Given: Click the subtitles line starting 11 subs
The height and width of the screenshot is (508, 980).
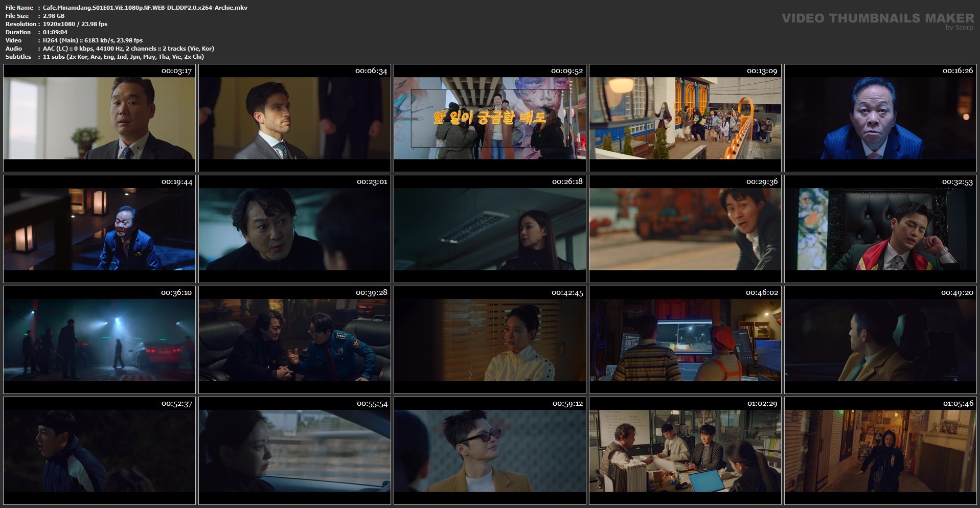Looking at the screenshot, I should coord(123,57).
